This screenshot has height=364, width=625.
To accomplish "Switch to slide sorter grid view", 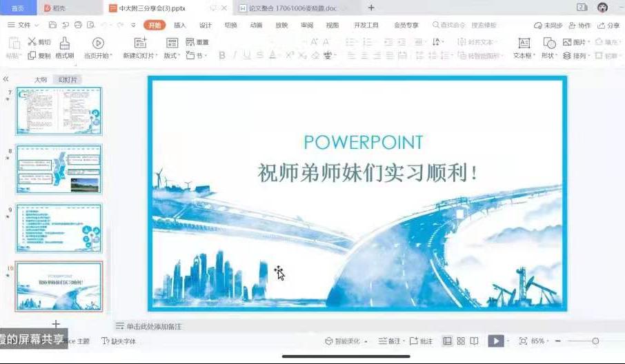I will (461, 341).
